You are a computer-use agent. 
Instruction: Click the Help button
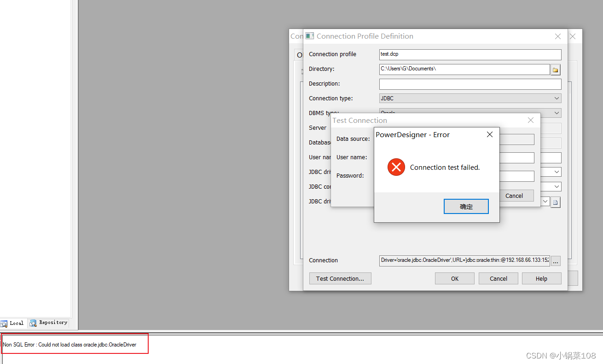[x=541, y=278]
